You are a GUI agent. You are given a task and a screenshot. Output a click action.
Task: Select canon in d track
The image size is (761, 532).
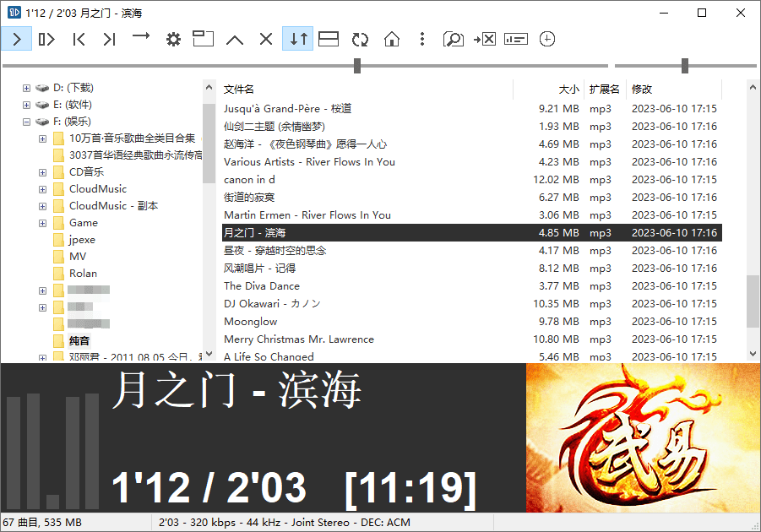pyautogui.click(x=472, y=180)
